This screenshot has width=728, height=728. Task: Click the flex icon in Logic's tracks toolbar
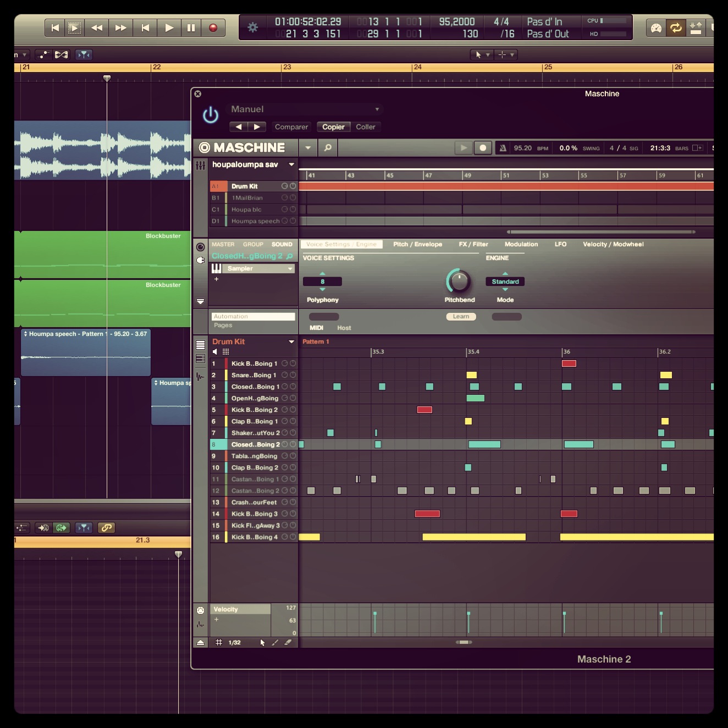(62, 54)
